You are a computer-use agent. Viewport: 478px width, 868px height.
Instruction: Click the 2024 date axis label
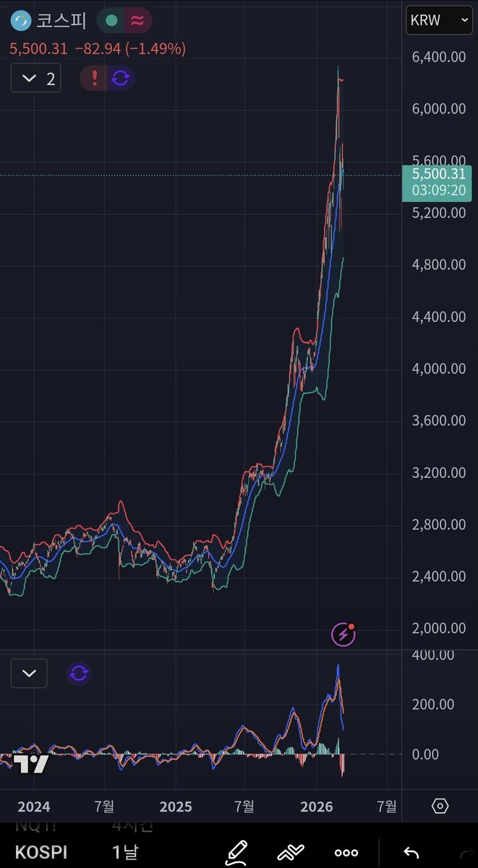[x=33, y=806]
